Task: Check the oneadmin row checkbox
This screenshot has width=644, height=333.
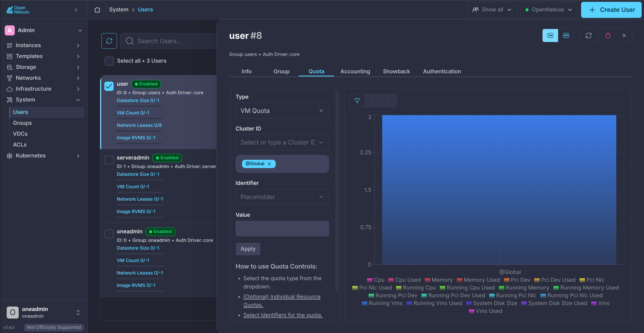Action: tap(109, 234)
